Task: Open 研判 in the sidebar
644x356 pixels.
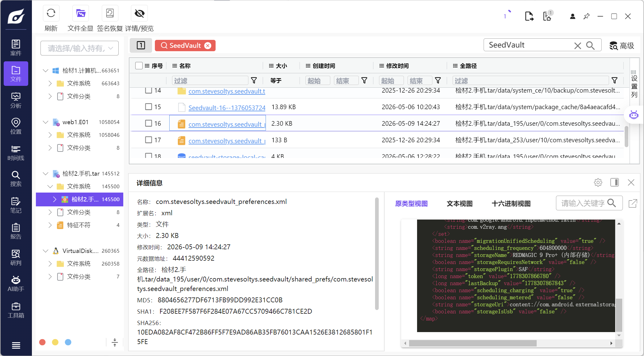Action: pos(16,258)
